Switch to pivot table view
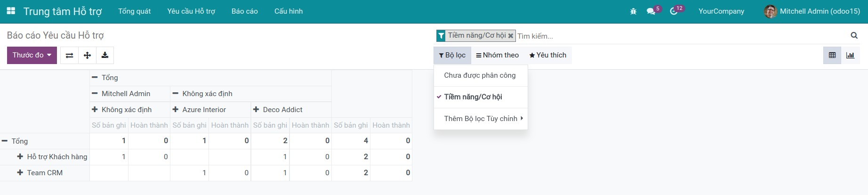Screen dimensions: 868x195 click(832, 55)
